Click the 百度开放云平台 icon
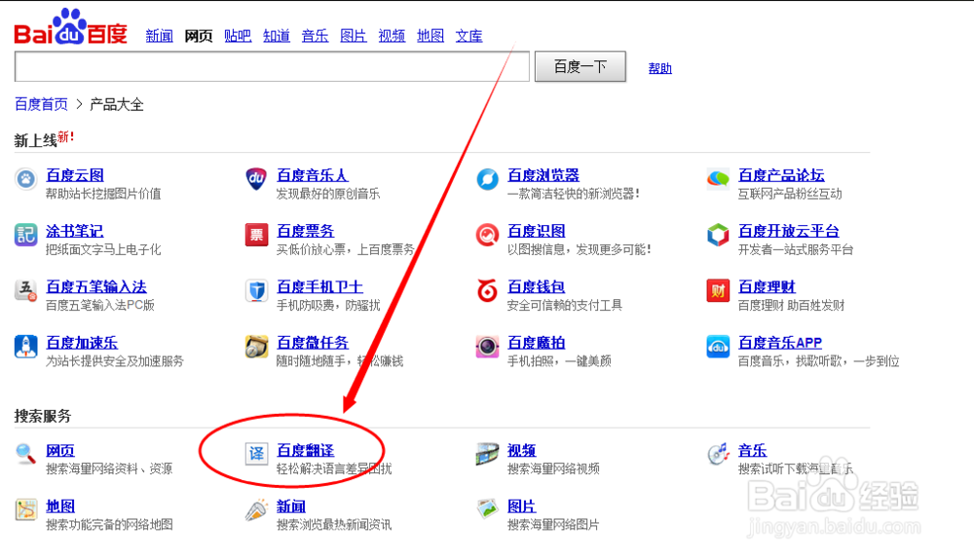This screenshot has width=974, height=560. tap(718, 236)
